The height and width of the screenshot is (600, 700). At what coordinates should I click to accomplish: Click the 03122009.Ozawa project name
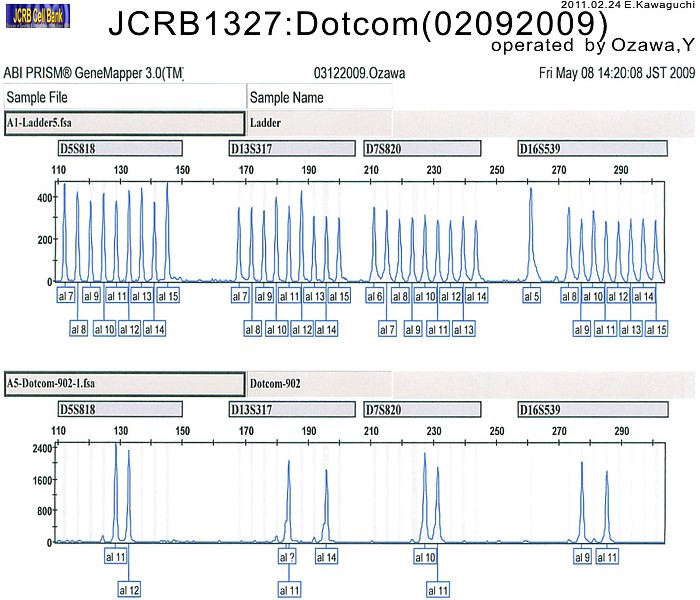click(359, 73)
